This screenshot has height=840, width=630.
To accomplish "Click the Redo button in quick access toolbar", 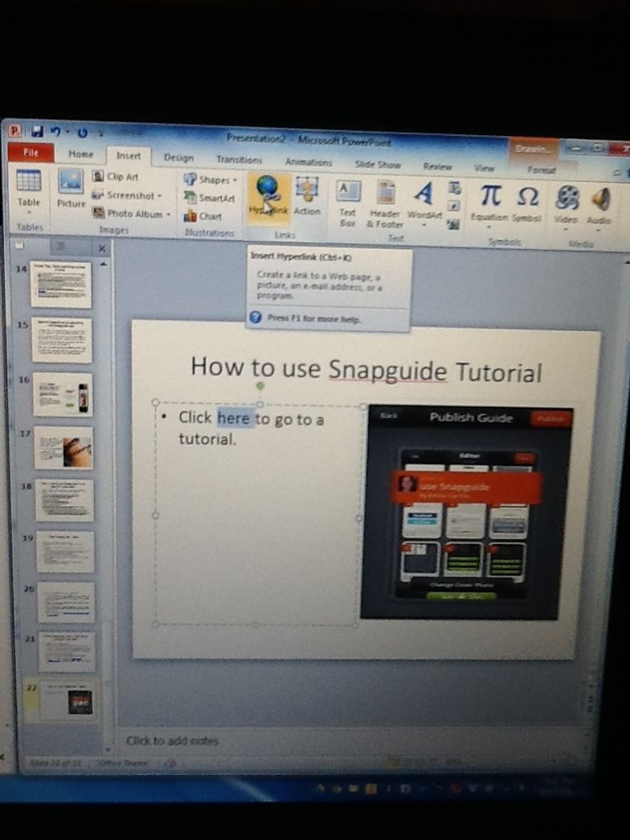I will 82,133.
